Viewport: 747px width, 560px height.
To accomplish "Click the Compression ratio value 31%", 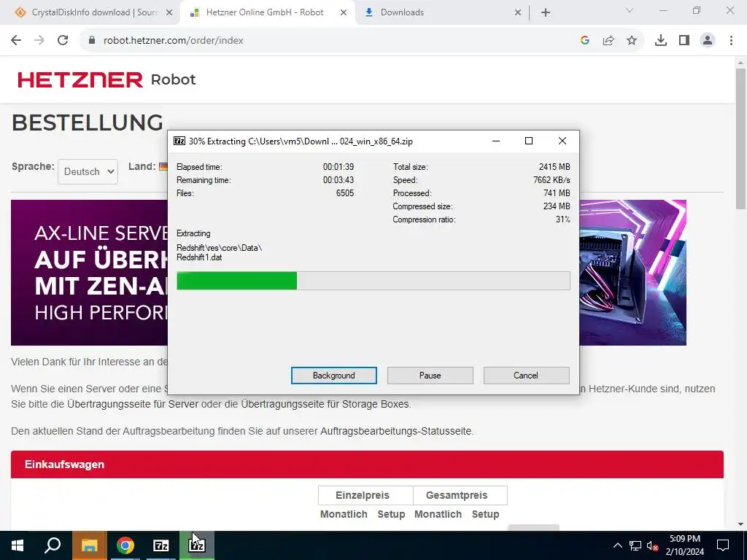I will click(562, 219).
